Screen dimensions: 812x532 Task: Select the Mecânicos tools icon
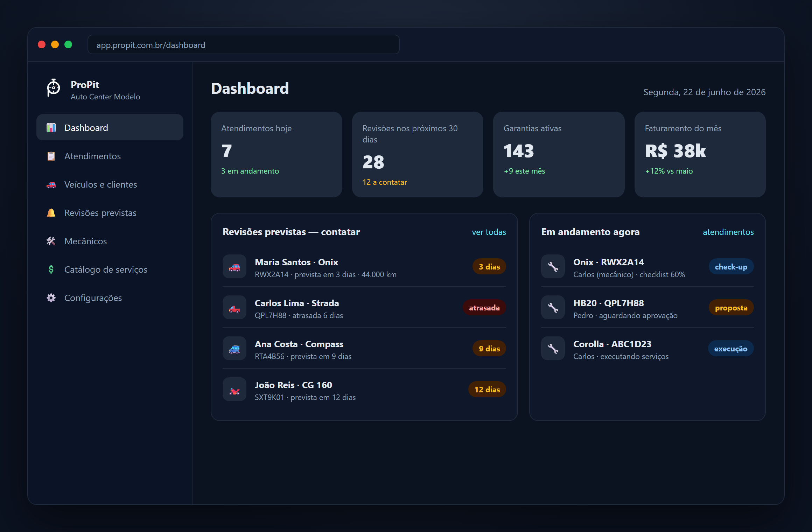[51, 241]
